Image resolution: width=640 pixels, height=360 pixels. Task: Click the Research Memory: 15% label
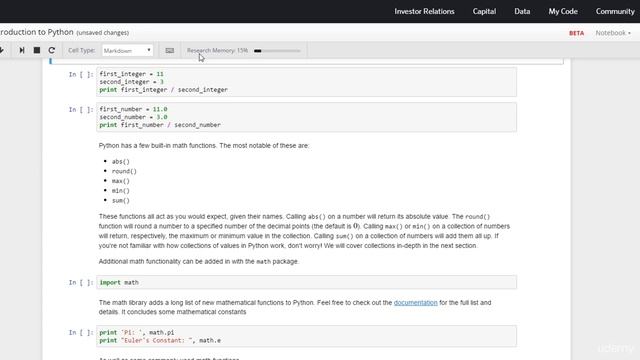point(217,51)
